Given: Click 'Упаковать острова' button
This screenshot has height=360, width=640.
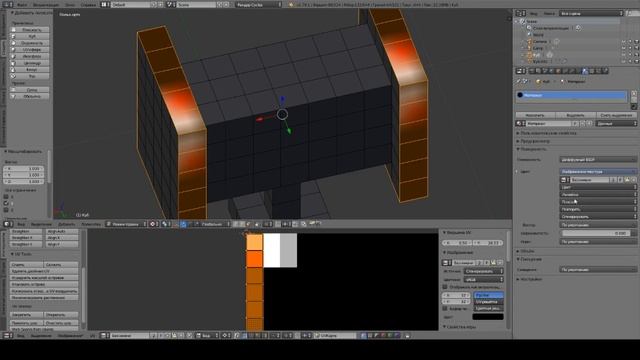Looking at the screenshot, I should tap(44, 284).
